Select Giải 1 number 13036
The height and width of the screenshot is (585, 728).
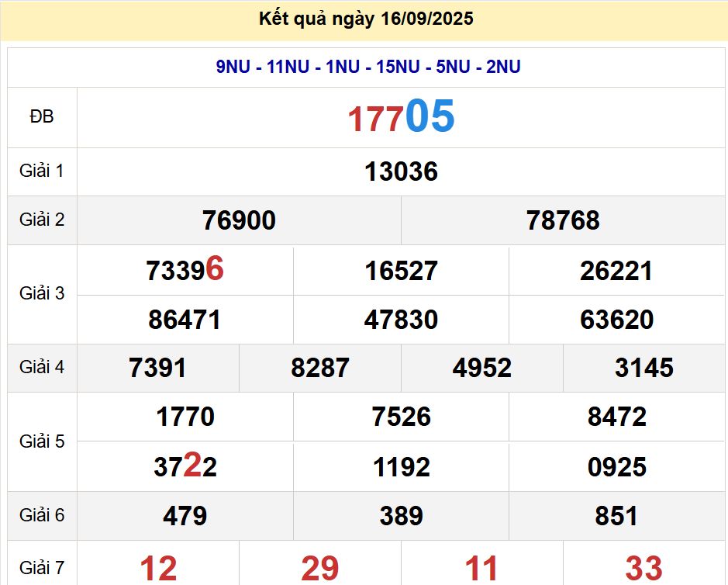click(401, 171)
